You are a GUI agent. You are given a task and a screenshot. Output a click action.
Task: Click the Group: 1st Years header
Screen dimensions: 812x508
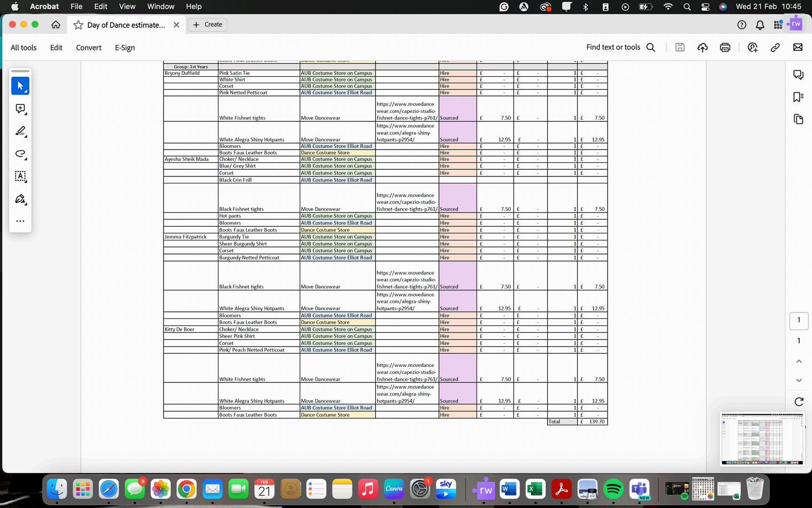point(191,67)
